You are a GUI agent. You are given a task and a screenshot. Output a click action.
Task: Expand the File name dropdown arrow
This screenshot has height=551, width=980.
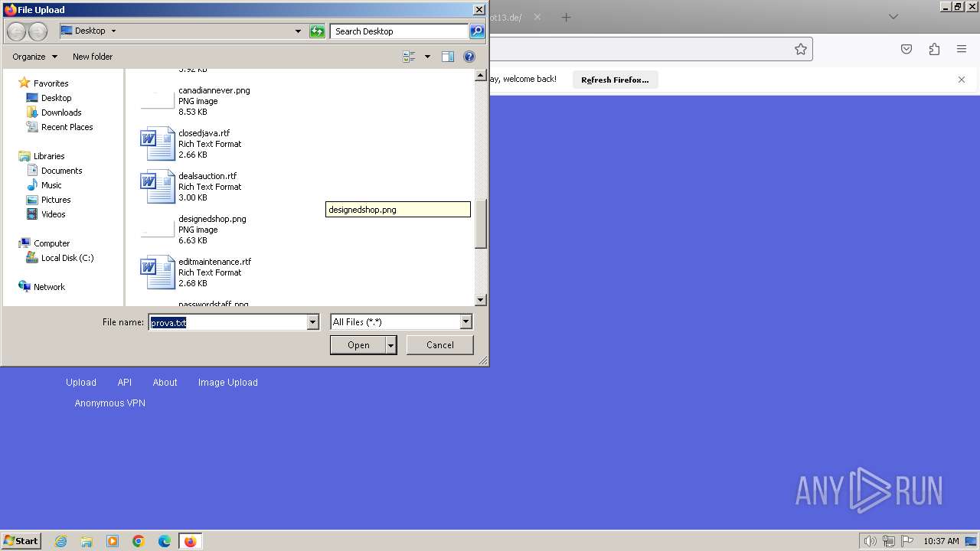tap(312, 322)
